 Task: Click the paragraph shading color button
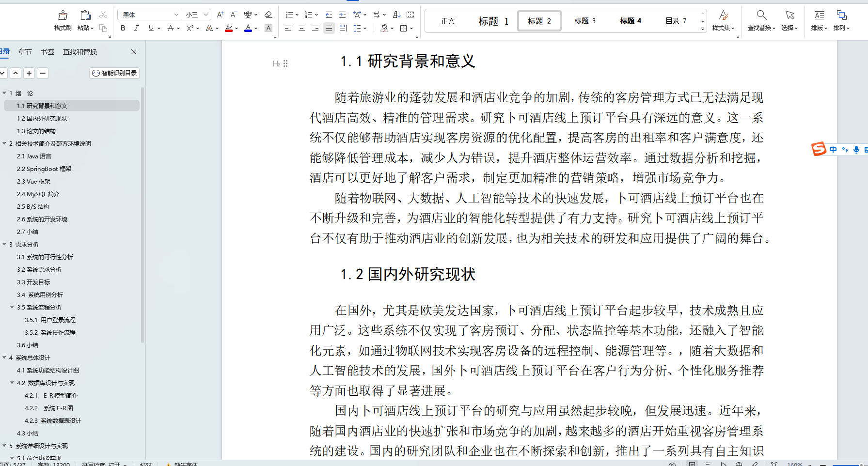(384, 28)
